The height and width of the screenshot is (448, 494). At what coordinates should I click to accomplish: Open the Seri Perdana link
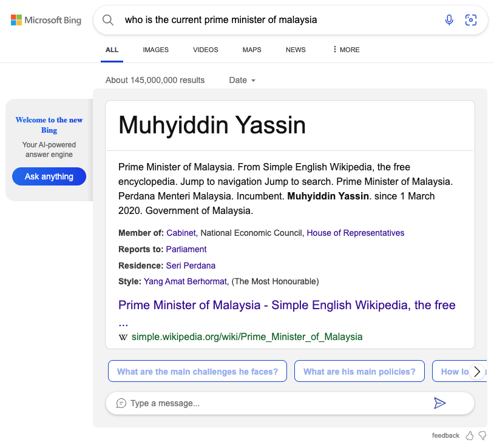pyautogui.click(x=191, y=266)
